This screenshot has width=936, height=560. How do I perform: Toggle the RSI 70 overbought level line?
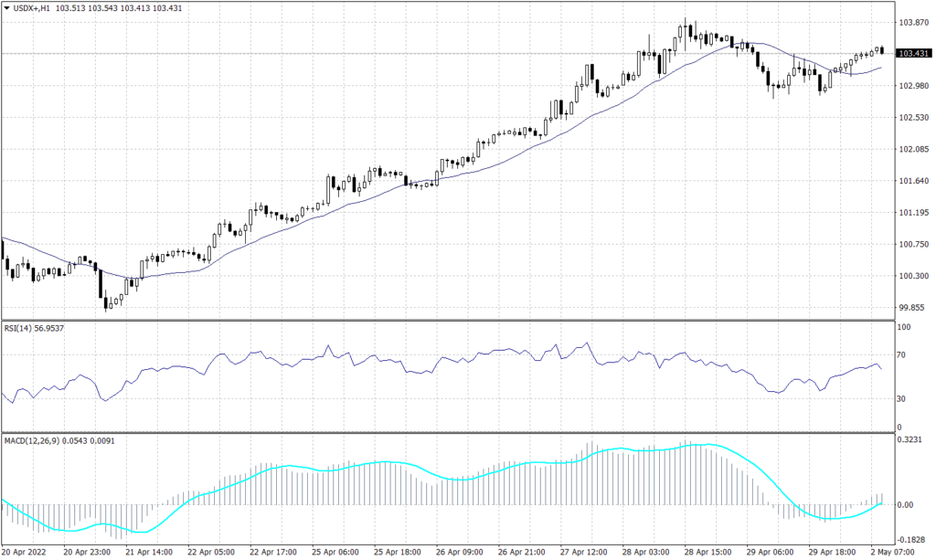[457, 354]
